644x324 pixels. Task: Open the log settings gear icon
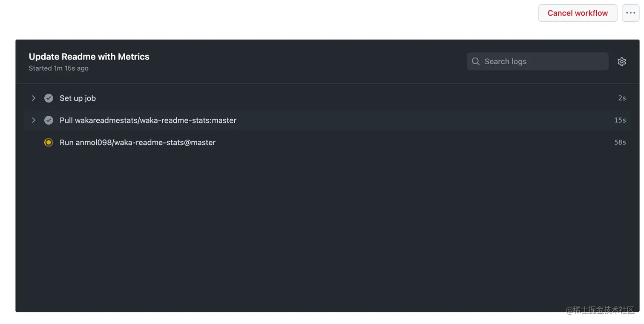622,61
